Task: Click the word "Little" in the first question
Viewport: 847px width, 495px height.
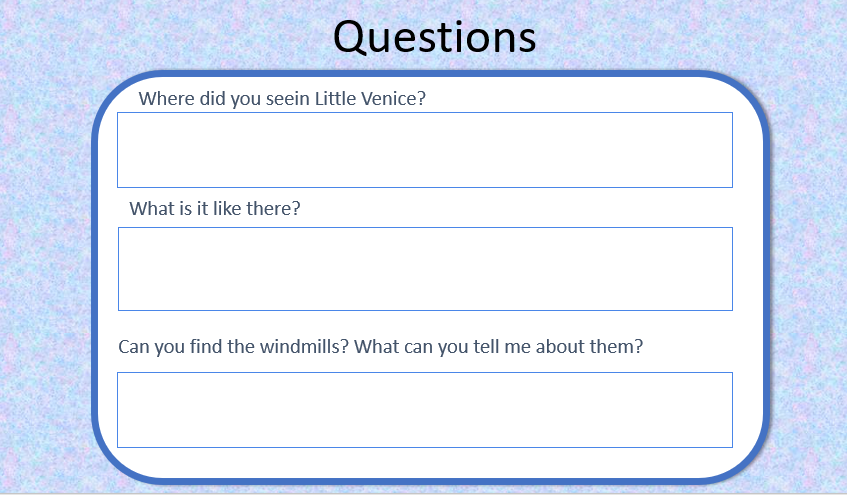Action: pos(335,99)
